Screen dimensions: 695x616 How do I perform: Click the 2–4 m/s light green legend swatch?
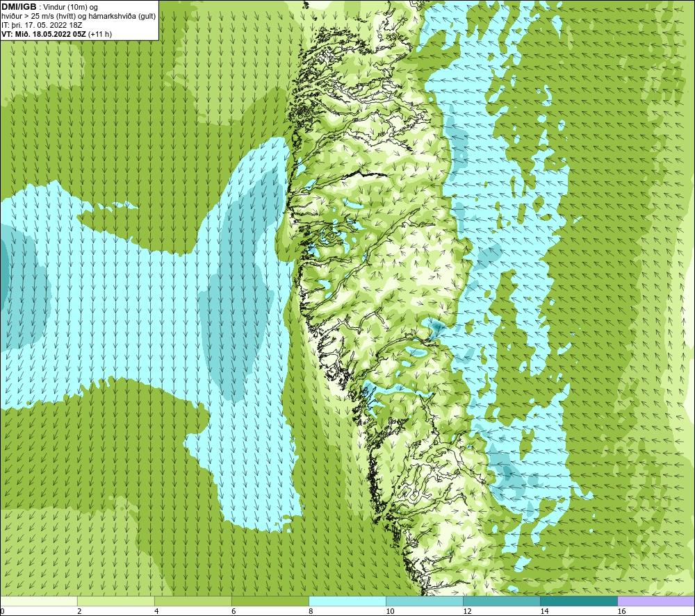116,601
